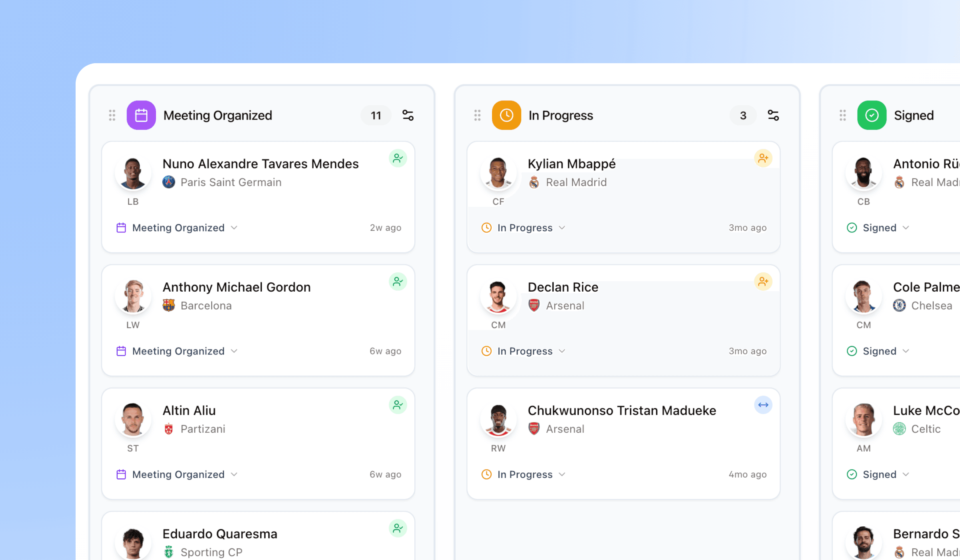Click the blue transfer arrows badge on Madueke card
This screenshot has width=960, height=560.
tap(763, 405)
